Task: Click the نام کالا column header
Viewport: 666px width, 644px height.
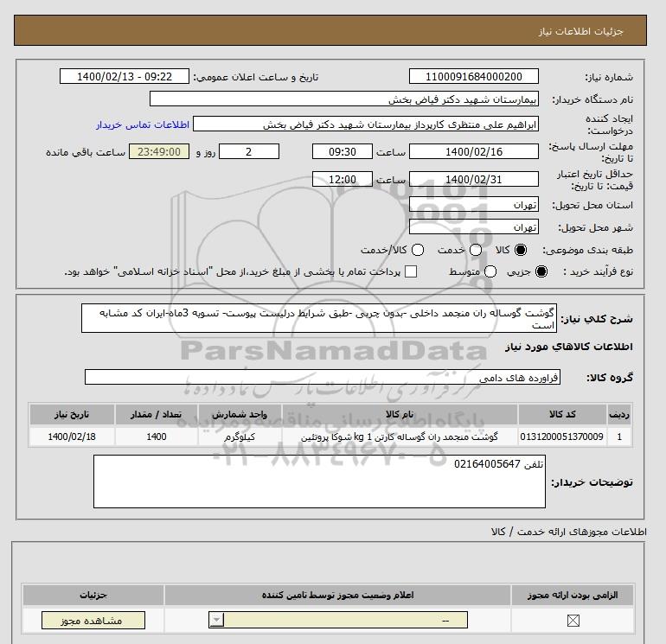Action: pyautogui.click(x=400, y=414)
